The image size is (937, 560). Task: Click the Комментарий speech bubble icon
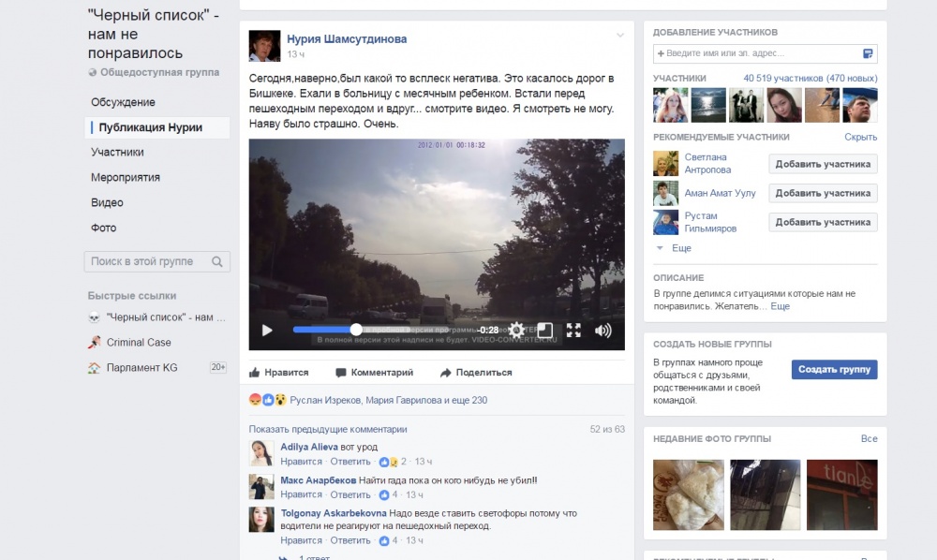[341, 373]
